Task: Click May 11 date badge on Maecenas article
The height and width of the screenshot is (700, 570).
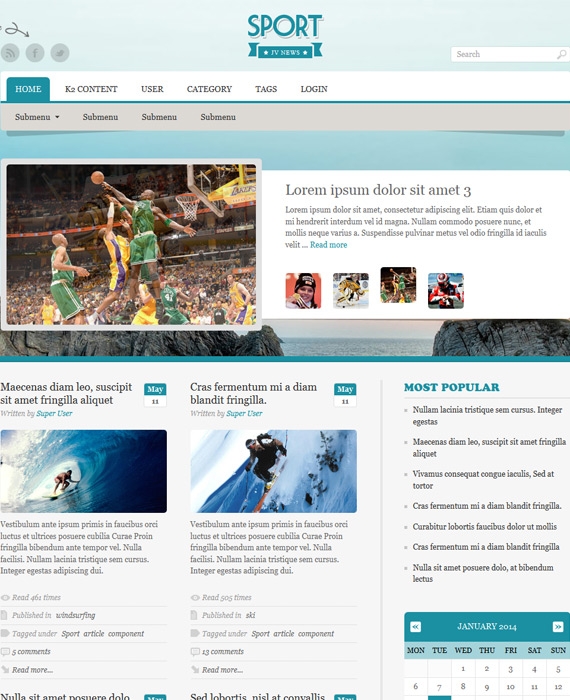Action: [155, 395]
